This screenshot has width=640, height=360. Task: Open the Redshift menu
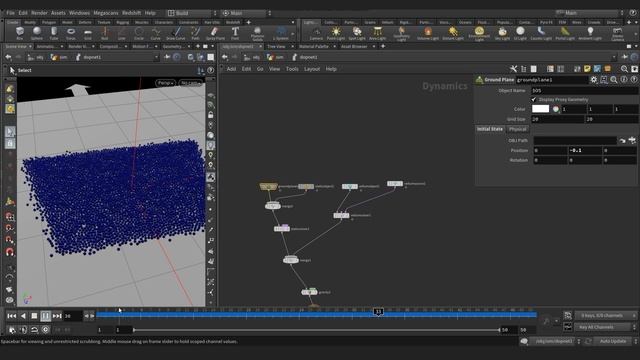coord(131,13)
